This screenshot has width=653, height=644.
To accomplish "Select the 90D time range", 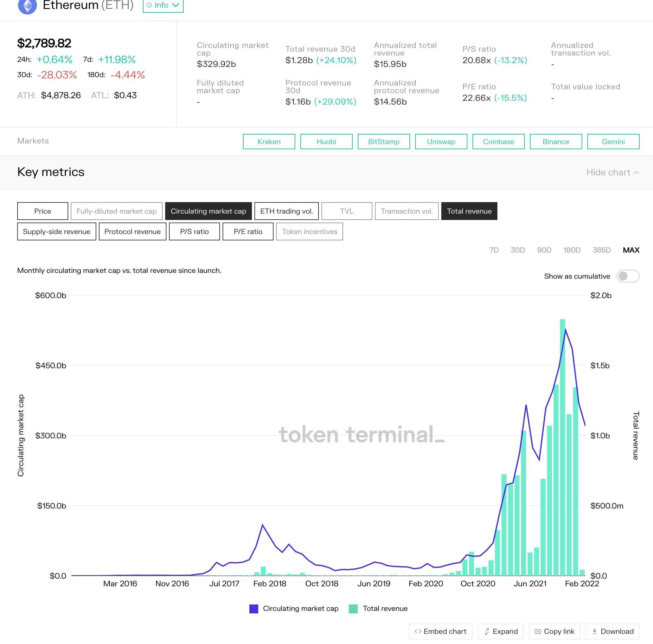I will 544,250.
